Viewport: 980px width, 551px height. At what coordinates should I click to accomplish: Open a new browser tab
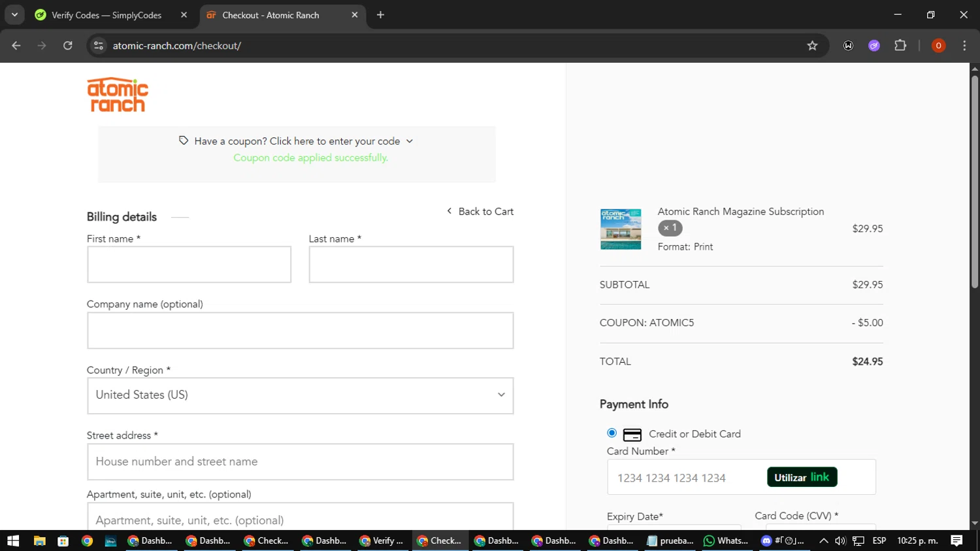coord(380,15)
